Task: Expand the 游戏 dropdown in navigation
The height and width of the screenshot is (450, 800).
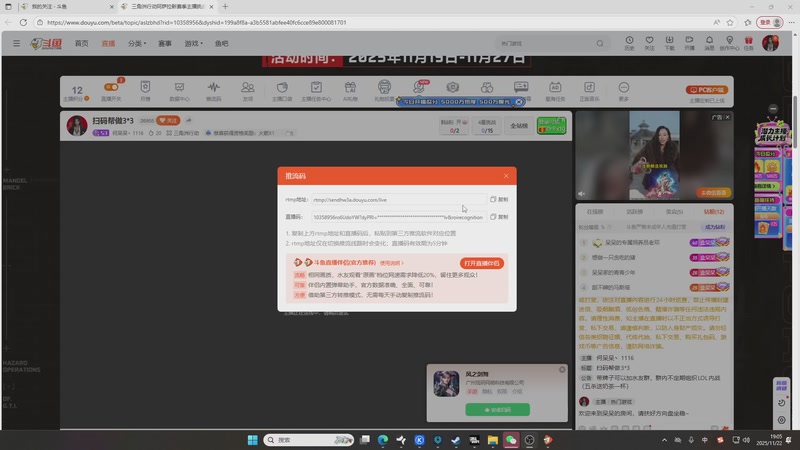Action: coord(193,43)
